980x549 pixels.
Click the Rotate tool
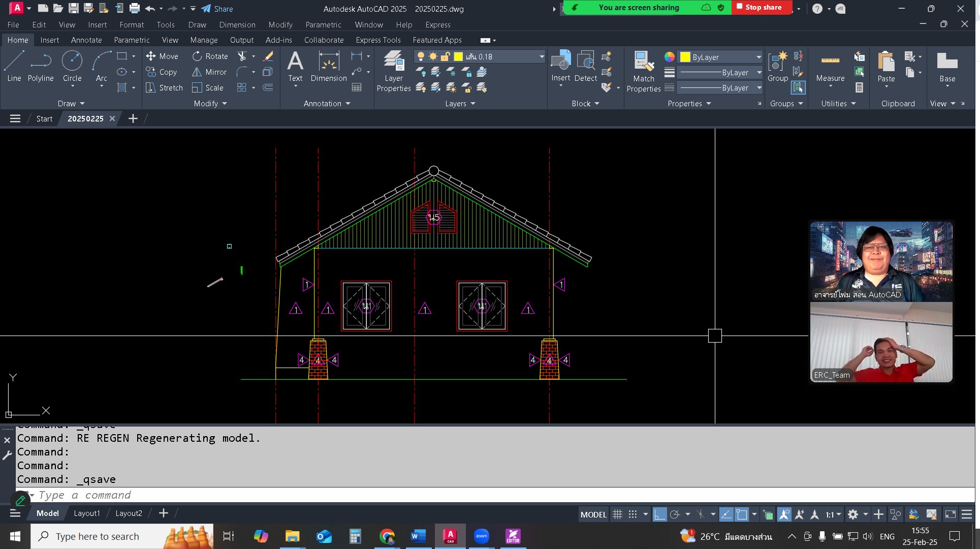pos(210,56)
